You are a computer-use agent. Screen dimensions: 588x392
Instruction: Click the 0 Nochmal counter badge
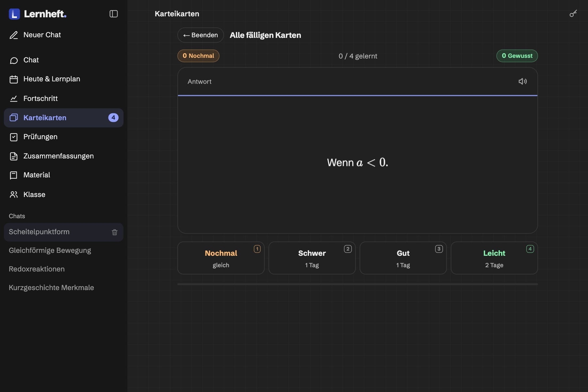click(198, 56)
